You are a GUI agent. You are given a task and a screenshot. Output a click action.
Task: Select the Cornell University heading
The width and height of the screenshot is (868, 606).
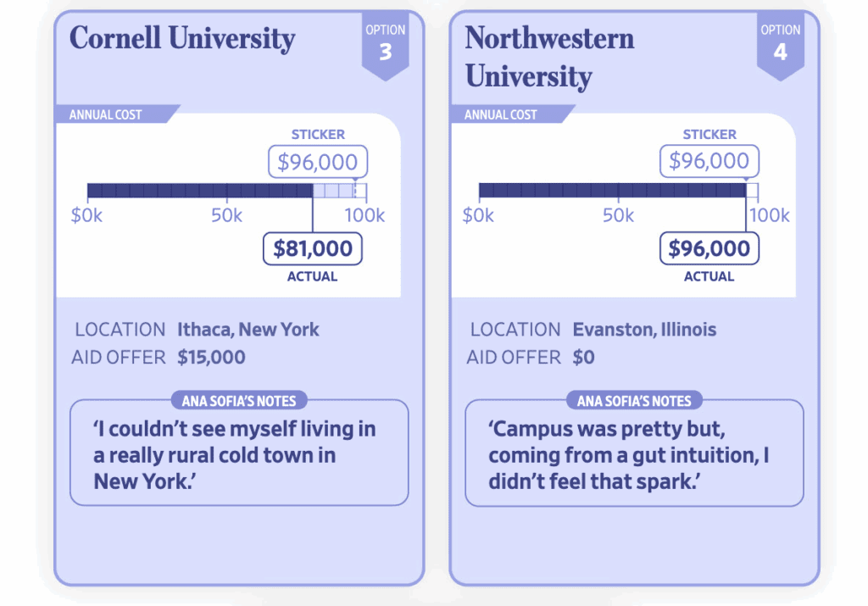click(x=182, y=38)
